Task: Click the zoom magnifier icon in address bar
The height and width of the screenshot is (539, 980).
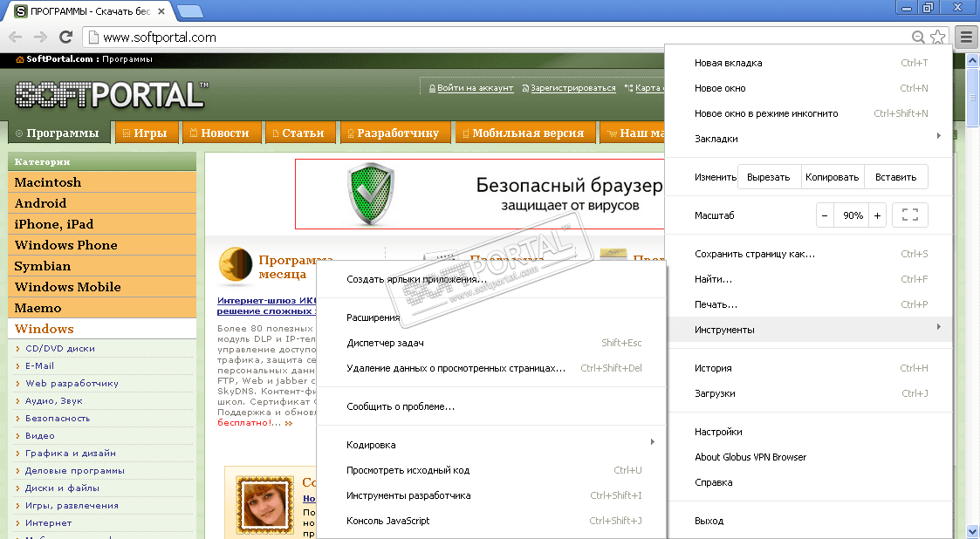Action: 917,37
